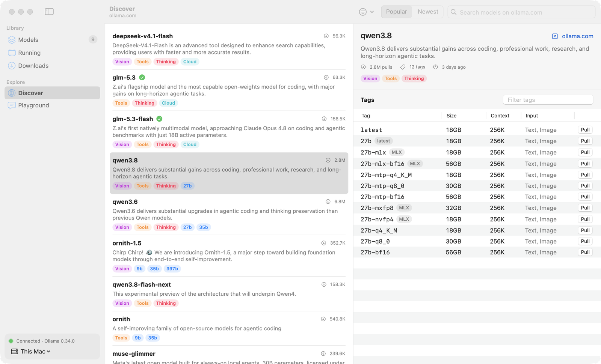Click the Discover globe icon
Viewport: 601px width, 364px height.
[x=12, y=93]
